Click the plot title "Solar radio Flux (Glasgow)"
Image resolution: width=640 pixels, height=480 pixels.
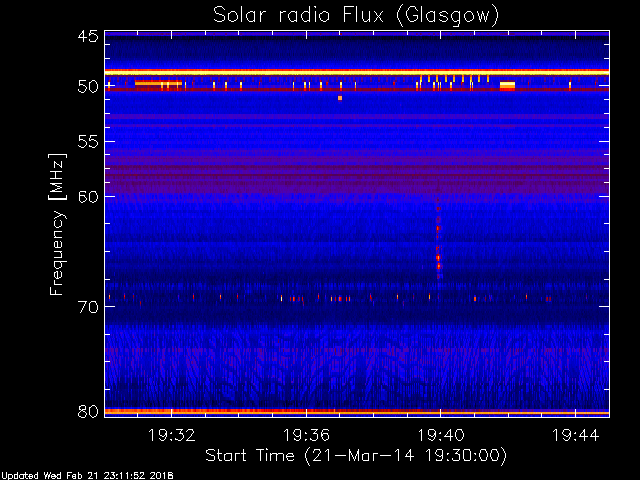click(356, 15)
